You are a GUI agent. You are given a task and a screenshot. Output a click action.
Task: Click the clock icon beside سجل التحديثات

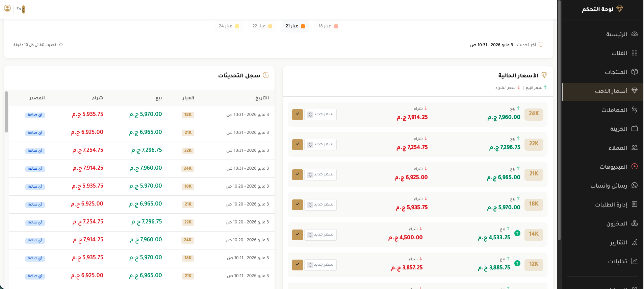coord(266,75)
